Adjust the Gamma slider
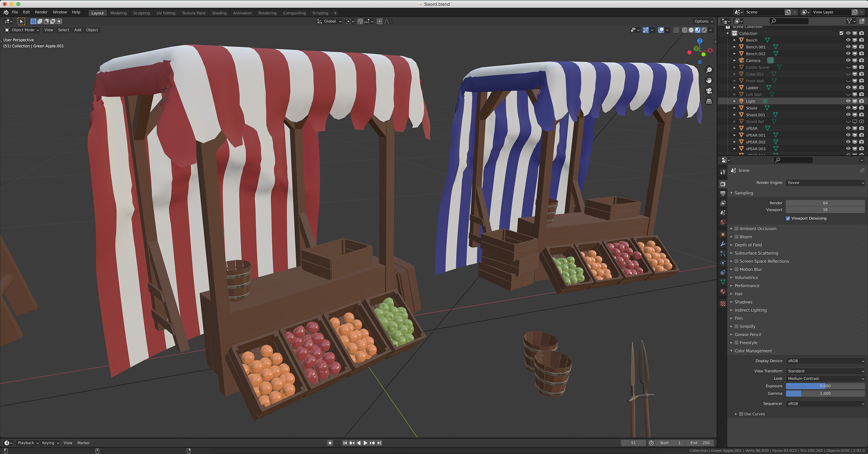 825,394
